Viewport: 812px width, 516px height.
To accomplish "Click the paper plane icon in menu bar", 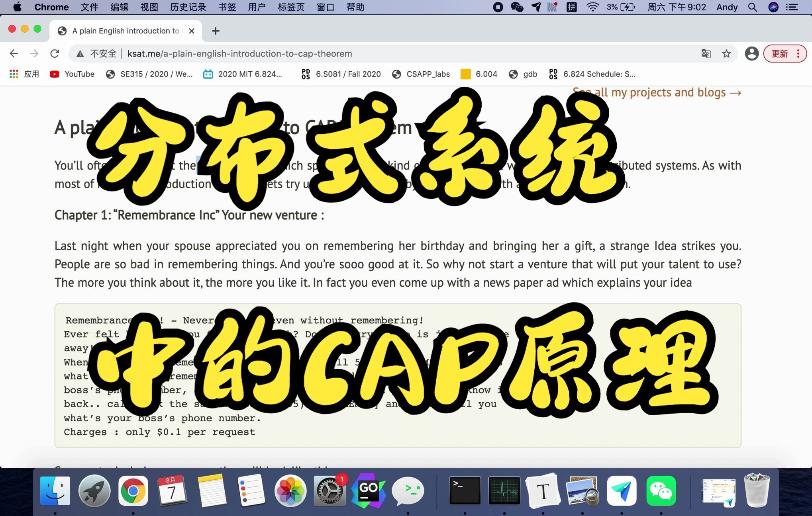I will [536, 7].
